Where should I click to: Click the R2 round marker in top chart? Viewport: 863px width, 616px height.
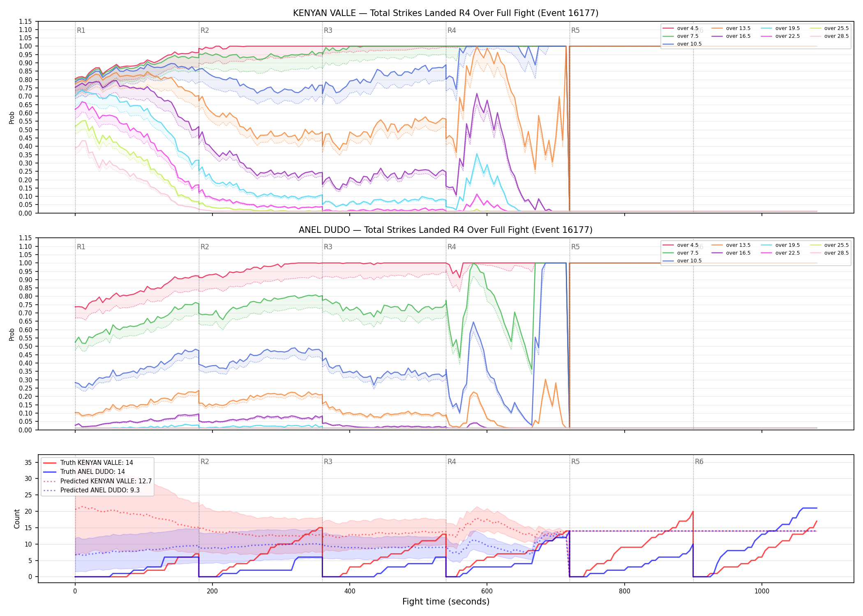[205, 30]
